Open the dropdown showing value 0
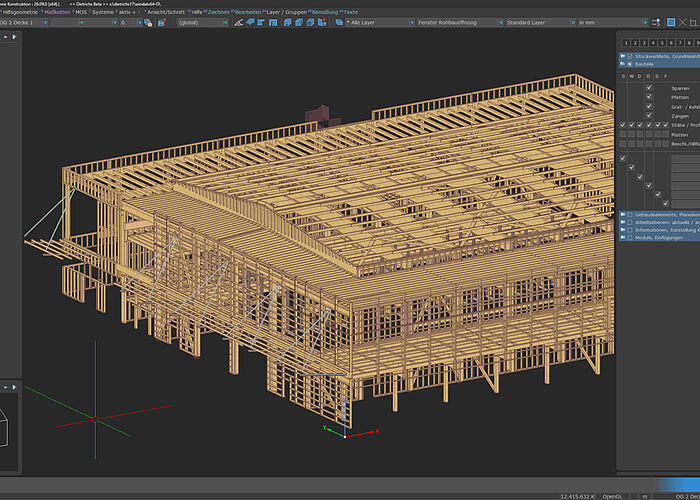 131,22
